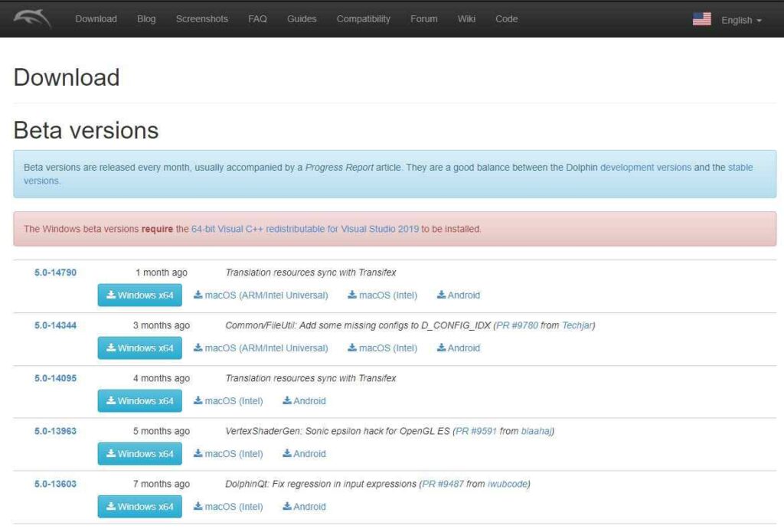Download Android build of version 5.0-14095
The height and width of the screenshot is (532, 784).
click(x=304, y=400)
